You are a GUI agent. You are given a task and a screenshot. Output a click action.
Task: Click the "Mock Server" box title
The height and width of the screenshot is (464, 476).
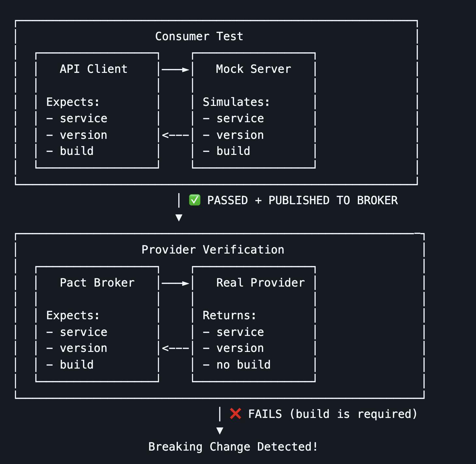pyautogui.click(x=253, y=69)
